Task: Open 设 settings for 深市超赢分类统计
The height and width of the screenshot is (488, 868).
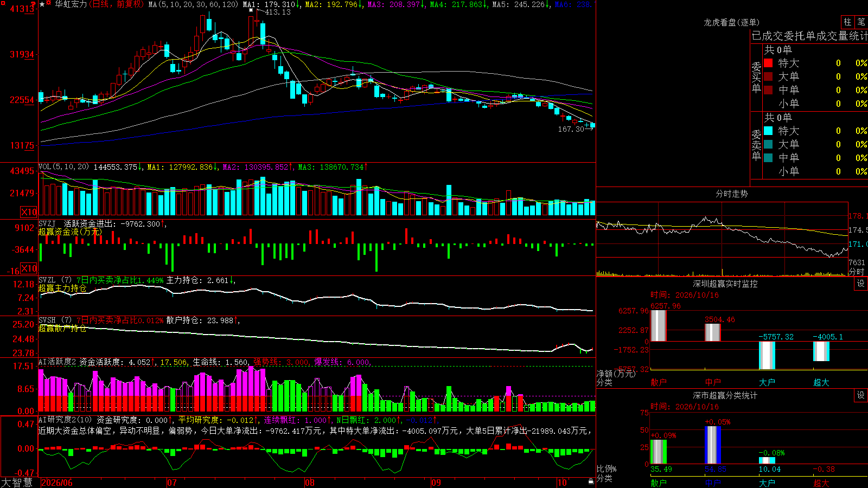Action: click(861, 395)
